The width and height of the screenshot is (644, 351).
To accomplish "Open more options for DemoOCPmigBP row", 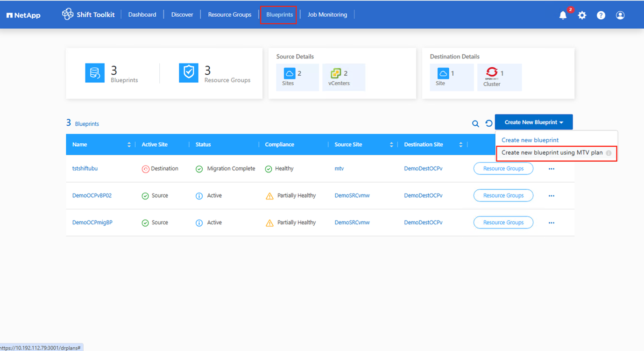I will click(551, 223).
